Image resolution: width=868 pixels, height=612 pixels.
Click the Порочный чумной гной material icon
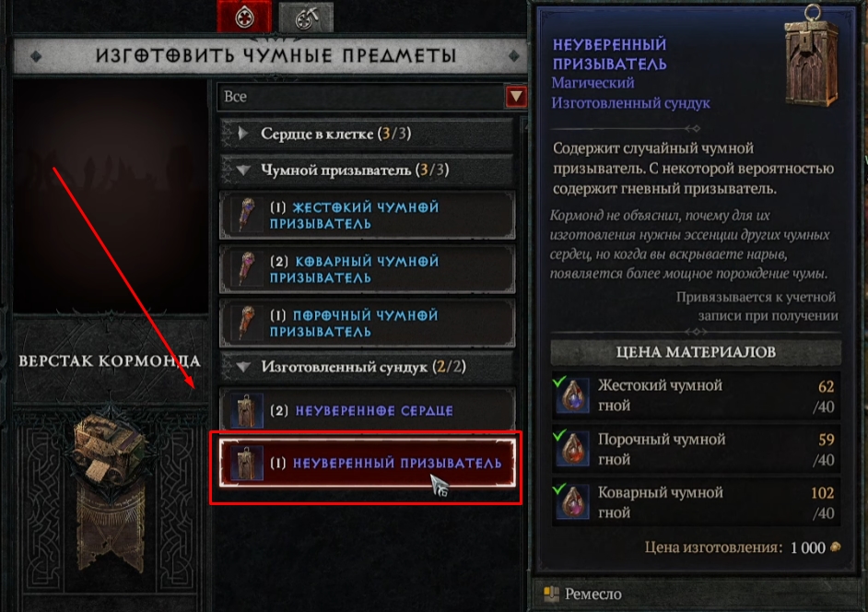tap(572, 450)
